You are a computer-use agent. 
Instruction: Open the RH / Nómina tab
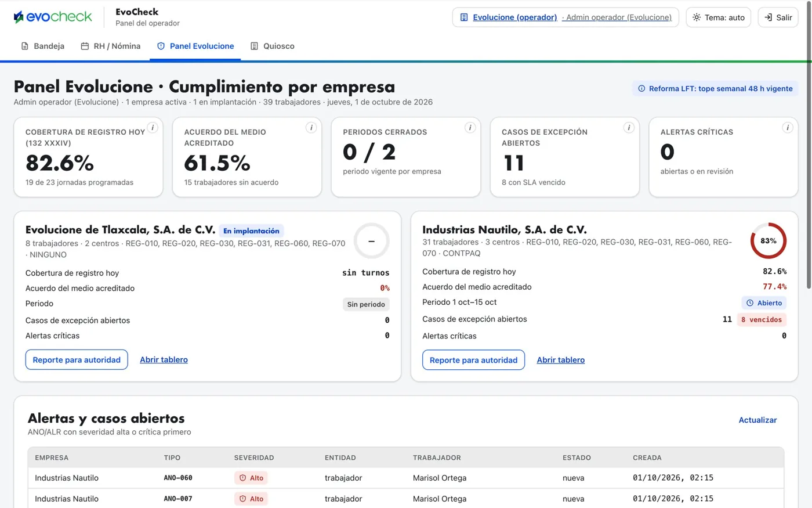[111, 46]
